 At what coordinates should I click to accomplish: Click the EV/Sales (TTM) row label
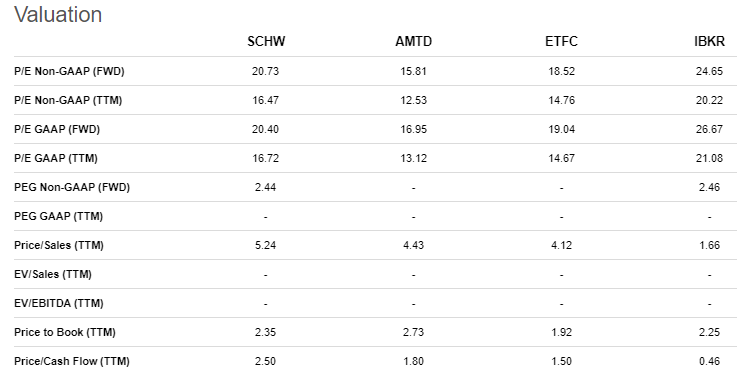(x=53, y=274)
